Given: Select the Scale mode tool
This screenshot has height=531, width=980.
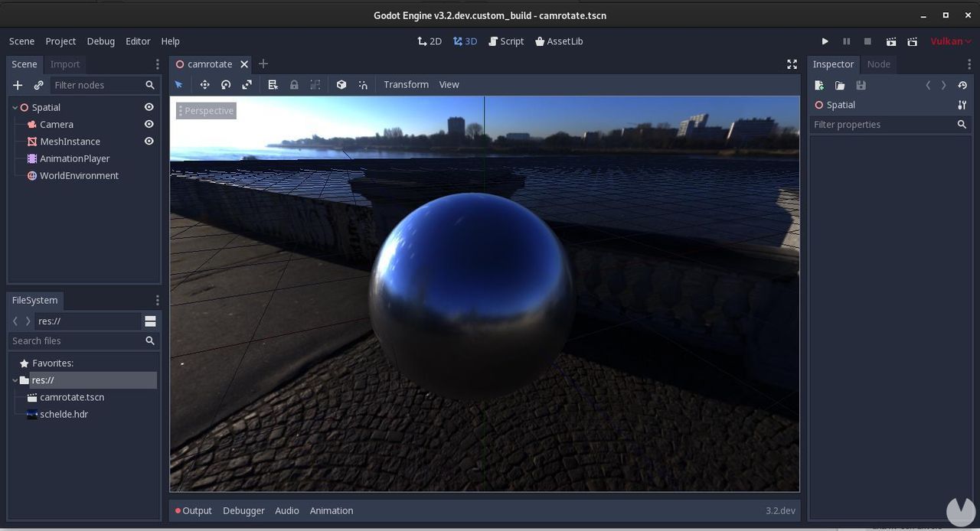Looking at the screenshot, I should click(x=247, y=85).
